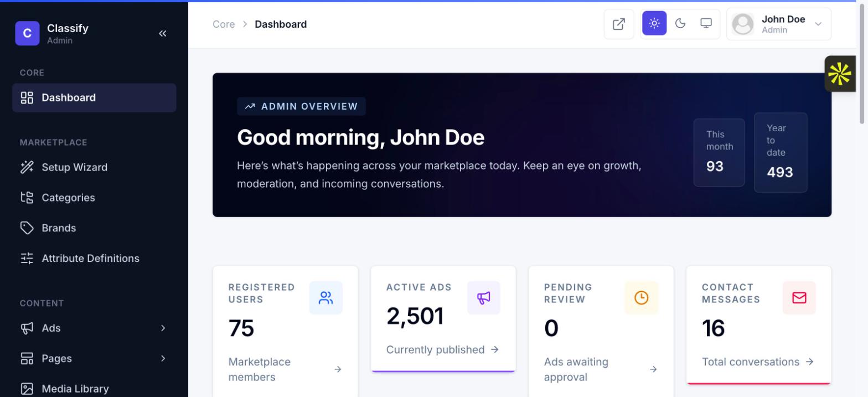Click the Brands tag icon

[27, 228]
